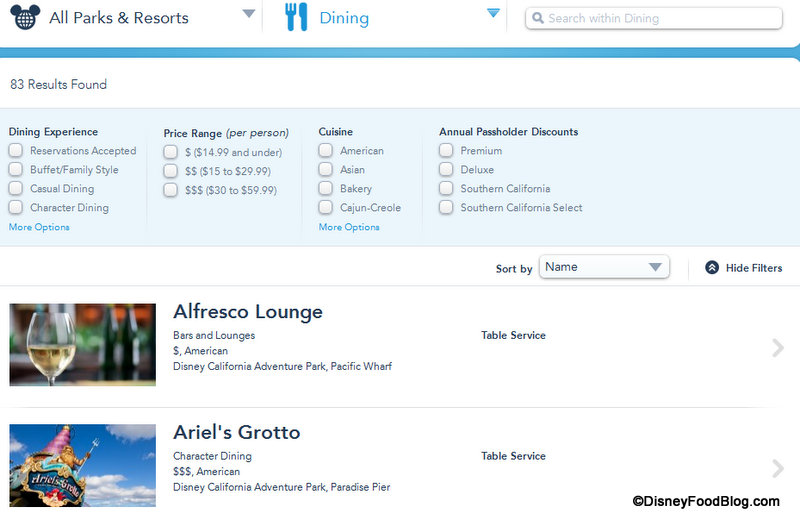
Task: Click the fork and knife Dining icon
Action: pos(296,17)
